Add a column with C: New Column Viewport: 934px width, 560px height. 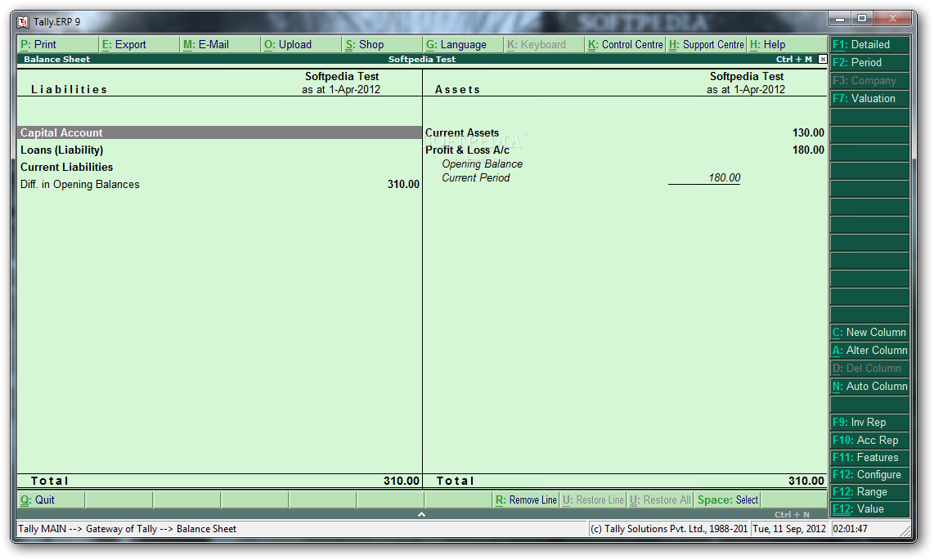pyautogui.click(x=869, y=333)
